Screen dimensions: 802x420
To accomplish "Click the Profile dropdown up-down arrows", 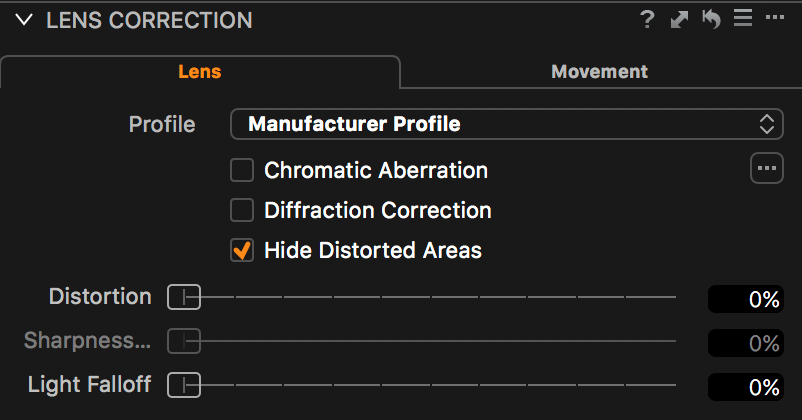I will tap(766, 124).
